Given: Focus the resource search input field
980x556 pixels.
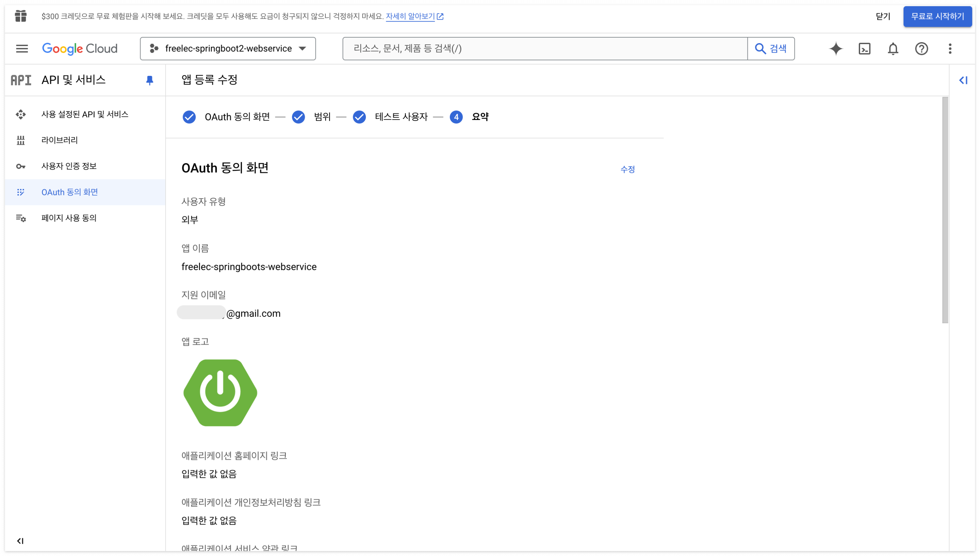Looking at the screenshot, I should [x=545, y=48].
